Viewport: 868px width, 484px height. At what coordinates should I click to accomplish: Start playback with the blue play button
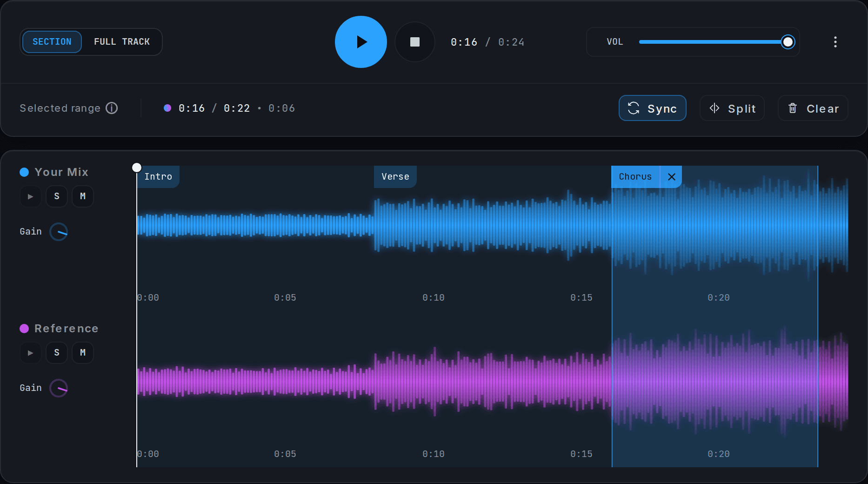pos(361,42)
